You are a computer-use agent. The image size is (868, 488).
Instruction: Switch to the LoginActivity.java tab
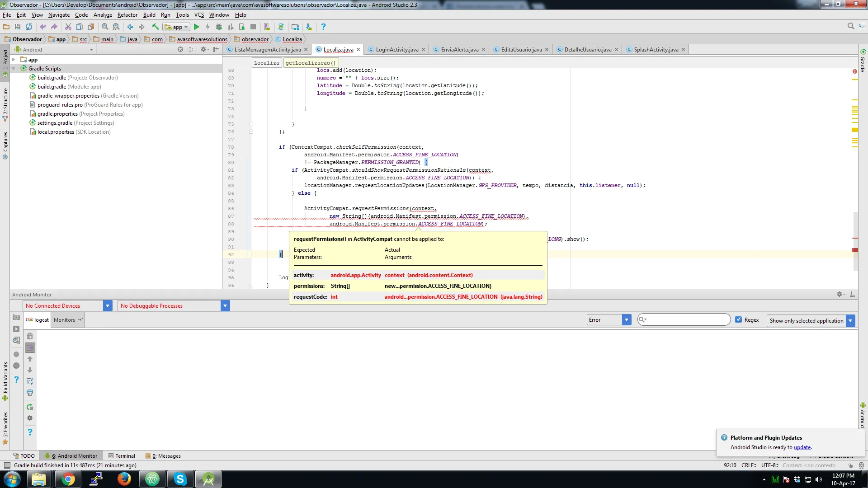(397, 50)
